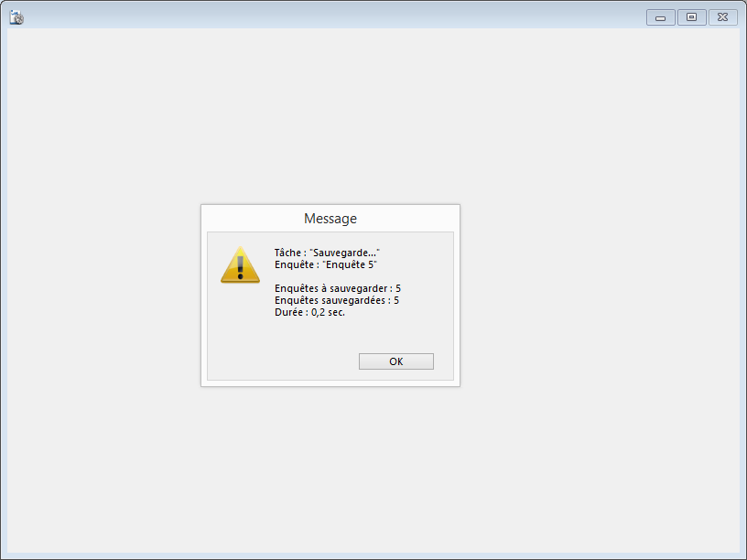Click the blank space left of the OK button

(x=283, y=361)
